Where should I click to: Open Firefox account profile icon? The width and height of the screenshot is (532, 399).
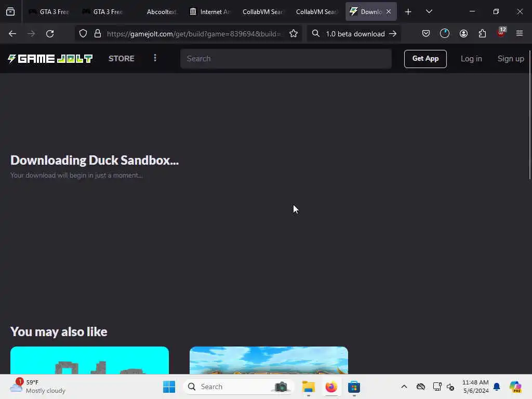[463, 34]
